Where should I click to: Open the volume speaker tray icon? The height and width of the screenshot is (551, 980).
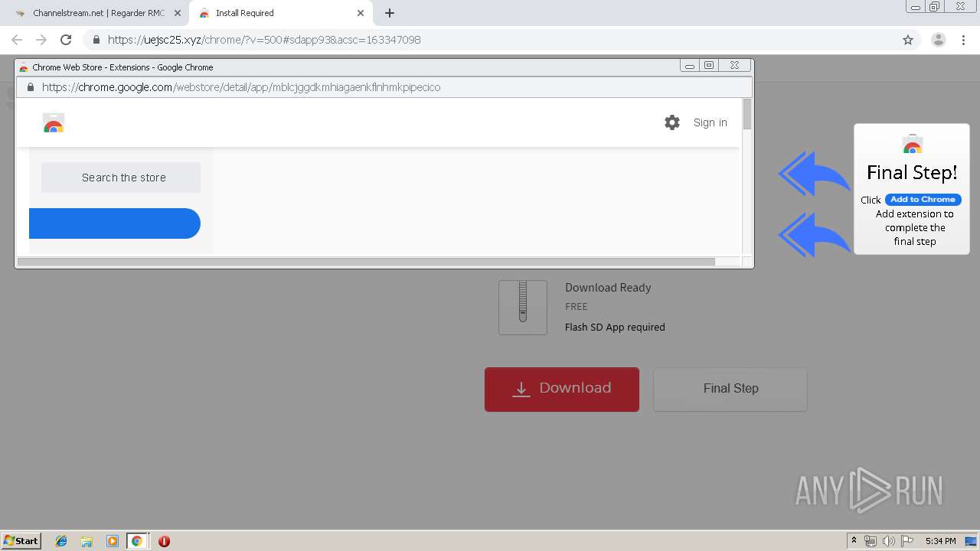tap(889, 541)
